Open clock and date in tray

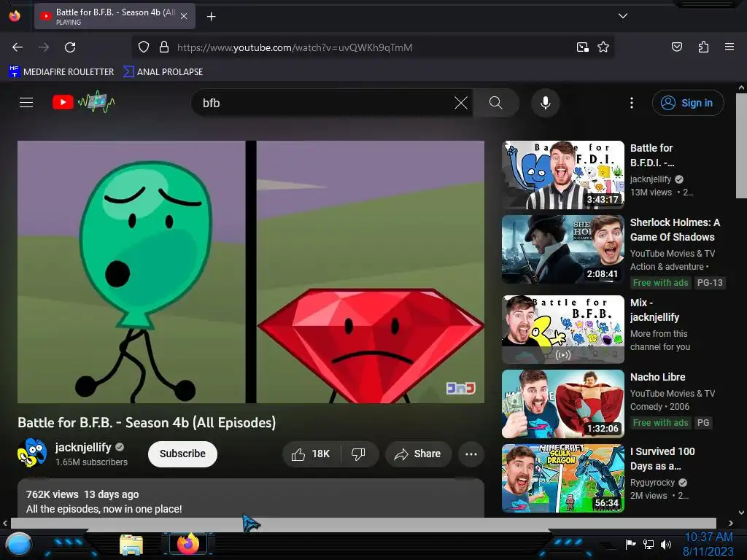pos(708,544)
